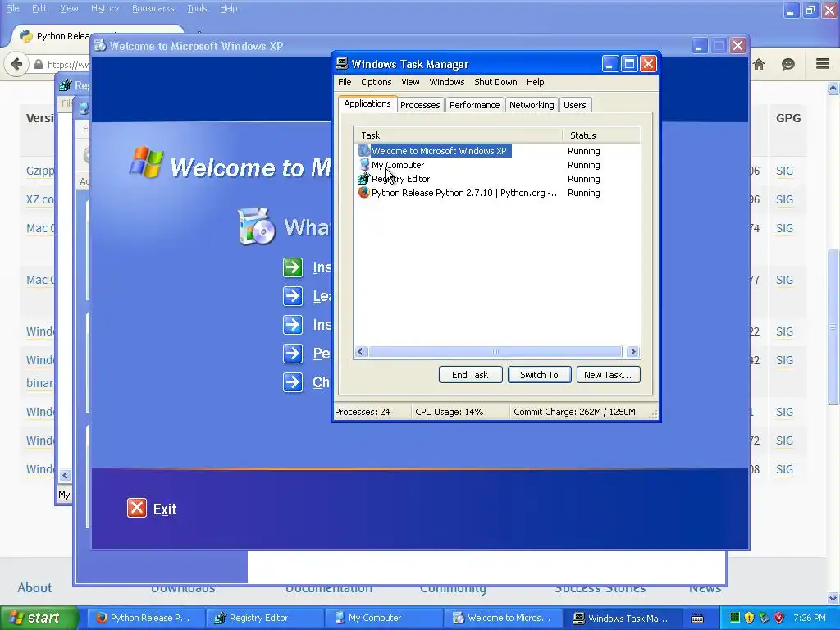
Task: Click the Task Manager title bar icon
Action: point(342,64)
